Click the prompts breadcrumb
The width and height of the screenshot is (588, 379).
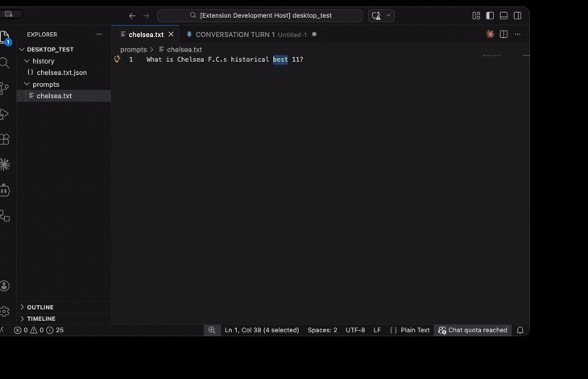pos(134,49)
